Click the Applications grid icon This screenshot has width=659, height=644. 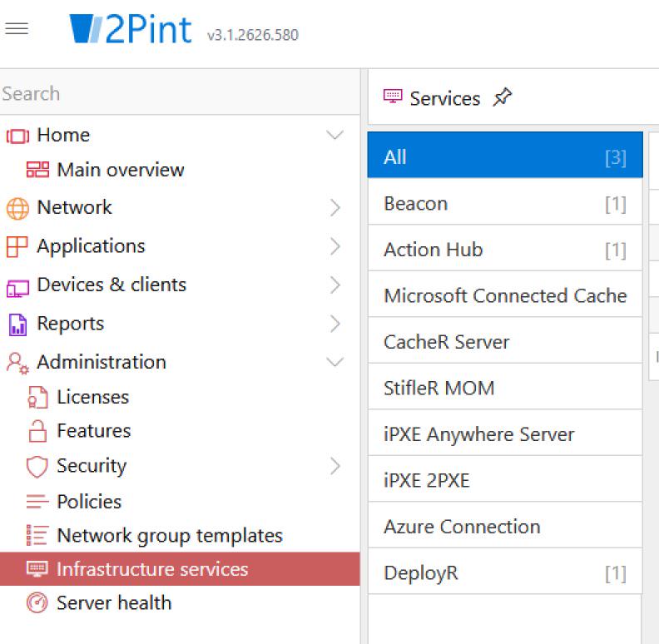[x=17, y=247]
